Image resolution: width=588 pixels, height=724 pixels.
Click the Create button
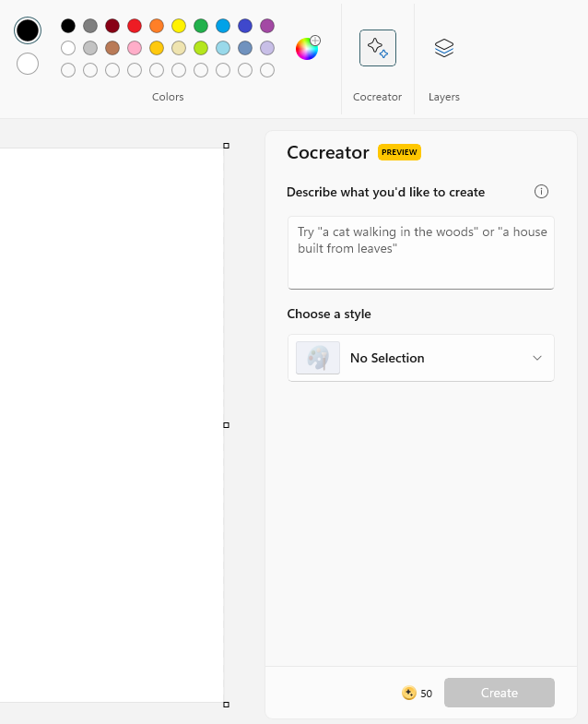(499, 693)
